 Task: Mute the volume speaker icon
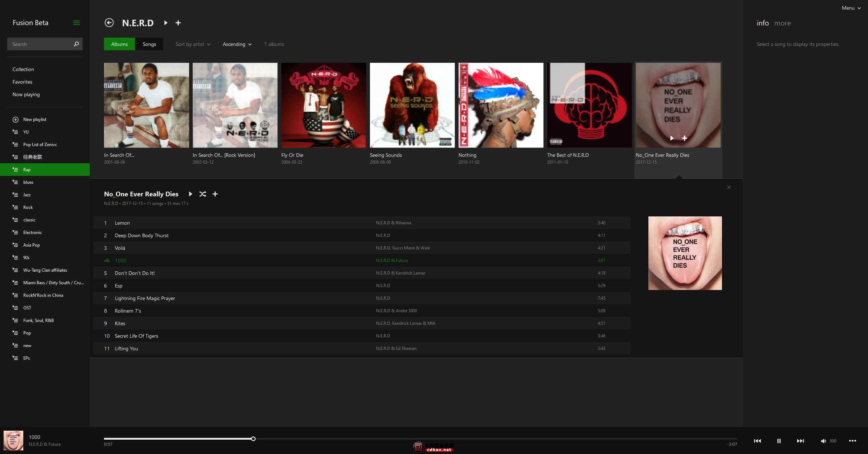click(x=823, y=441)
